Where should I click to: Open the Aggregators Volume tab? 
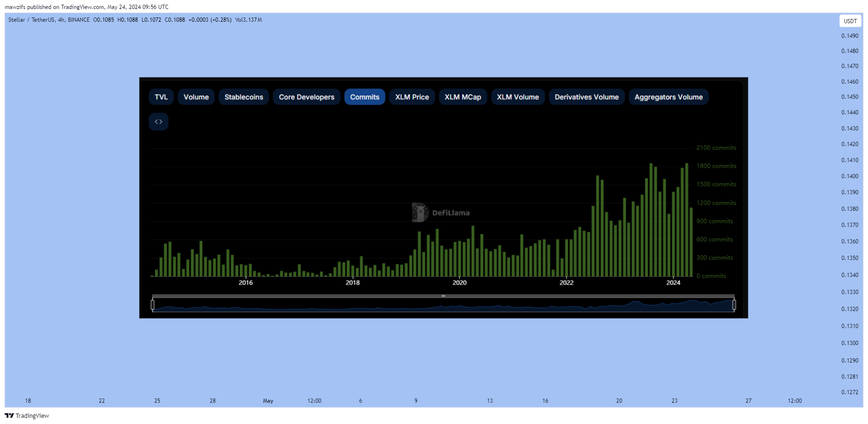pos(668,97)
